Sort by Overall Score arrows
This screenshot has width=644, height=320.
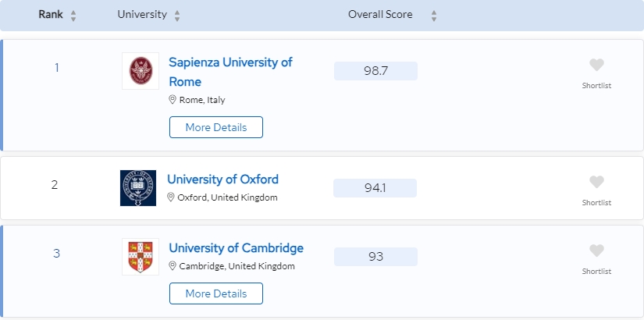pos(434,16)
